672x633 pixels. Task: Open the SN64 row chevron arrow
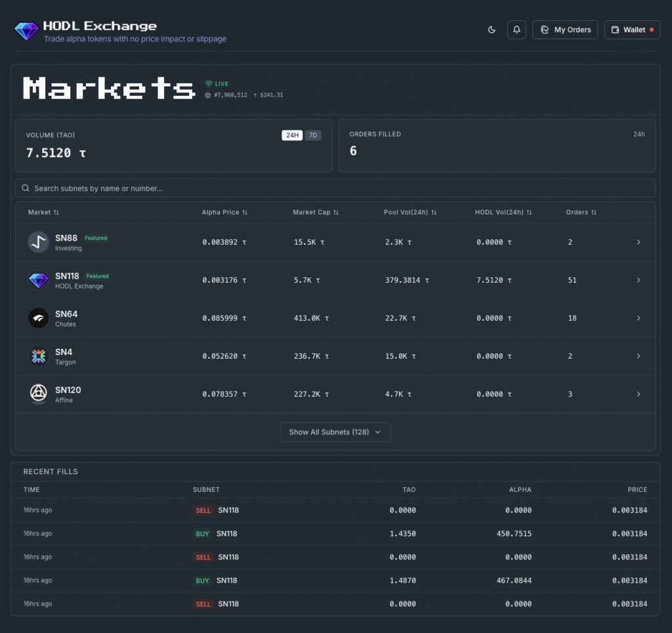coord(639,318)
